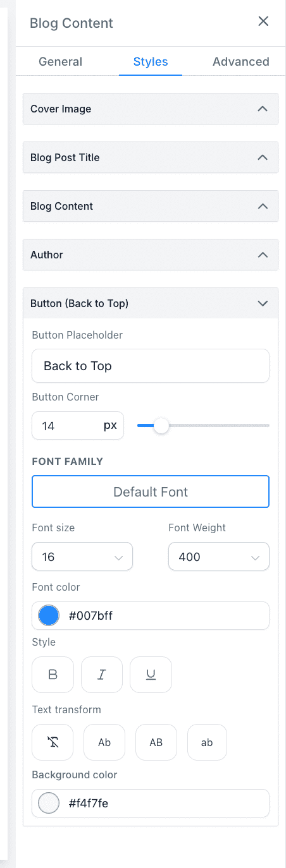Expand the Cover Image section
Image resolution: width=286 pixels, height=868 pixels.
click(x=151, y=109)
